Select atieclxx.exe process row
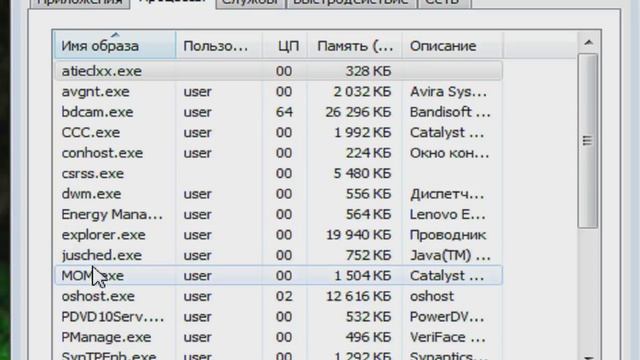 coord(278,71)
